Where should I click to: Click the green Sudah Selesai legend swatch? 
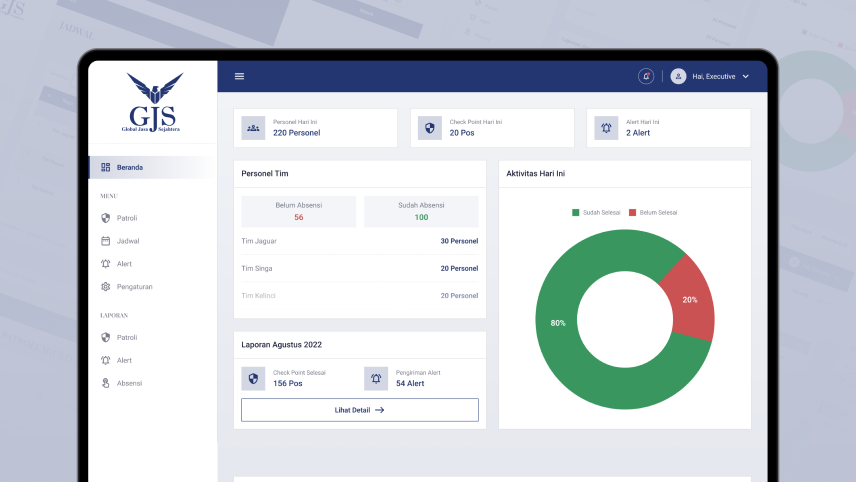(x=575, y=212)
